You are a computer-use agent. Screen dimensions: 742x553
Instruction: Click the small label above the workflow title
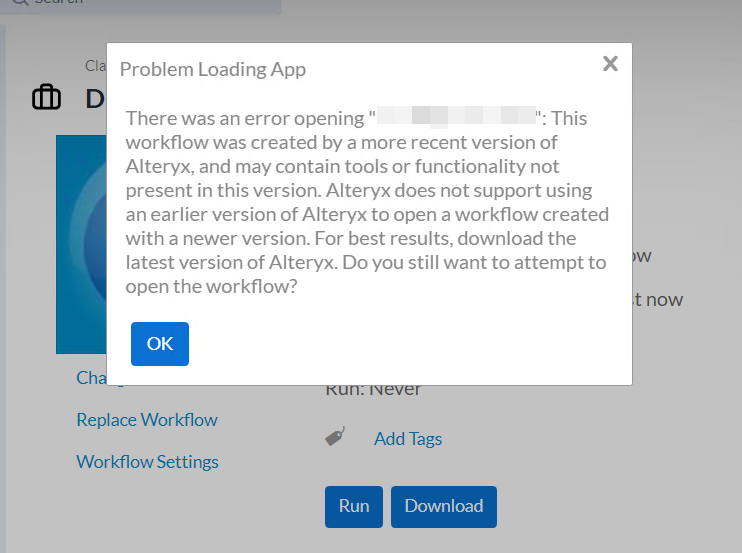[95, 66]
